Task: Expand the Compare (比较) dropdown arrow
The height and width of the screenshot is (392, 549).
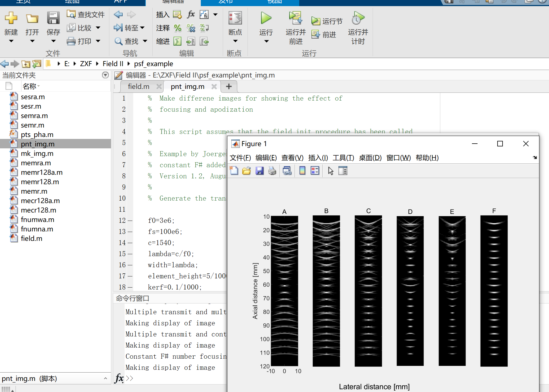Action: point(98,28)
